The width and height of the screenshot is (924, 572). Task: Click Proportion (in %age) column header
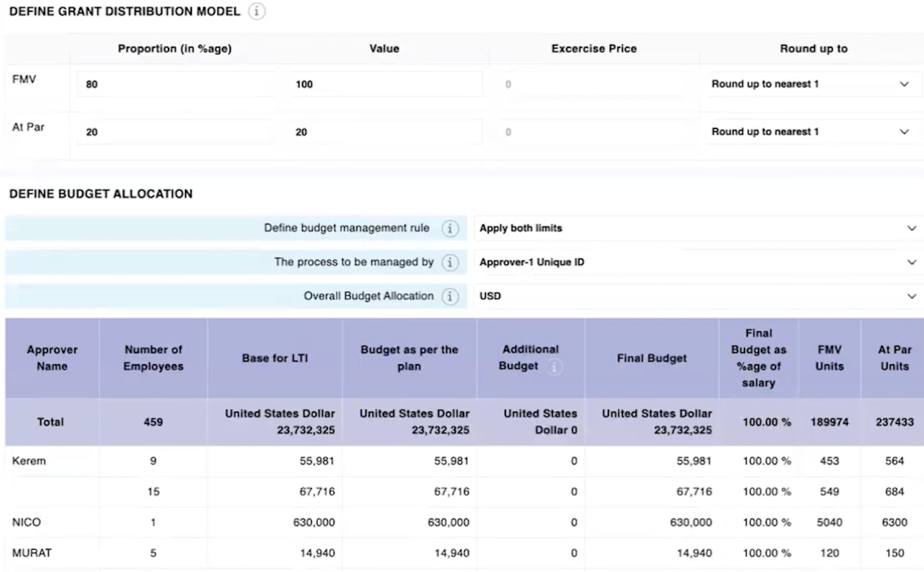[x=175, y=48]
